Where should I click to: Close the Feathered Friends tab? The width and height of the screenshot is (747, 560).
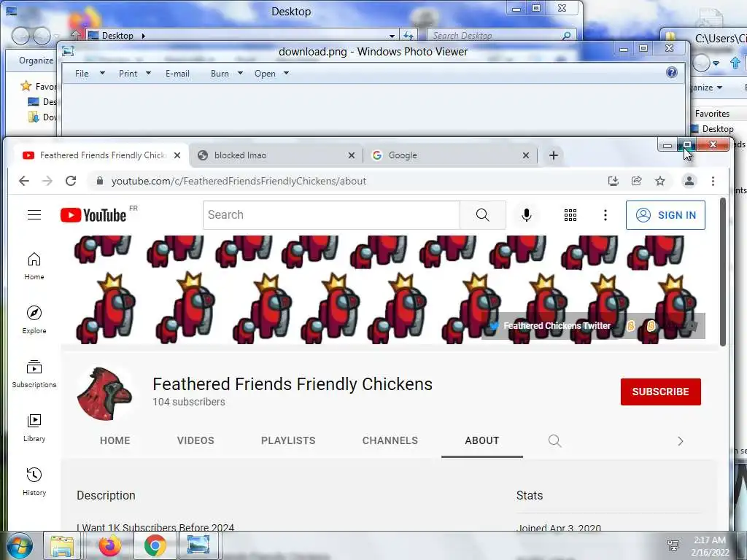tap(177, 155)
